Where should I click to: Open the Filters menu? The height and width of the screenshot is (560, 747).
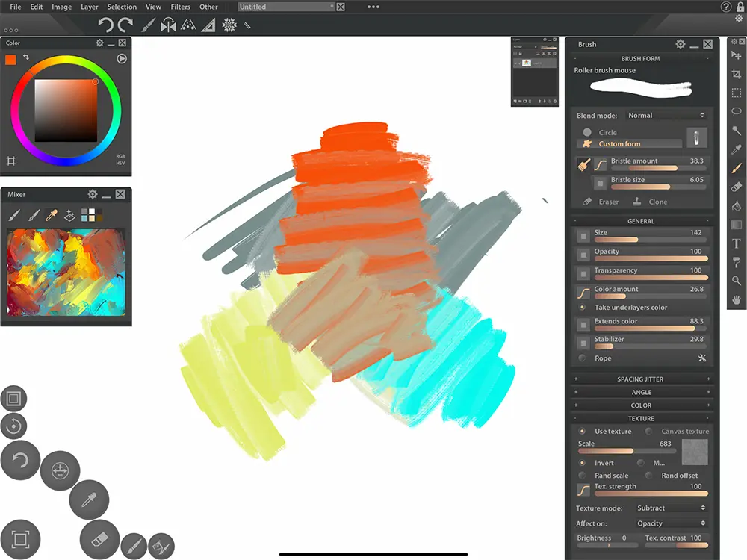(180, 7)
